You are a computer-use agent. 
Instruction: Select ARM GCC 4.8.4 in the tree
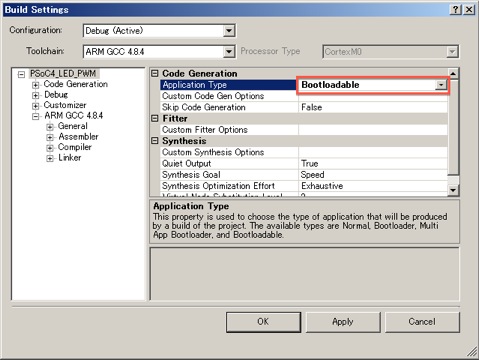74,116
